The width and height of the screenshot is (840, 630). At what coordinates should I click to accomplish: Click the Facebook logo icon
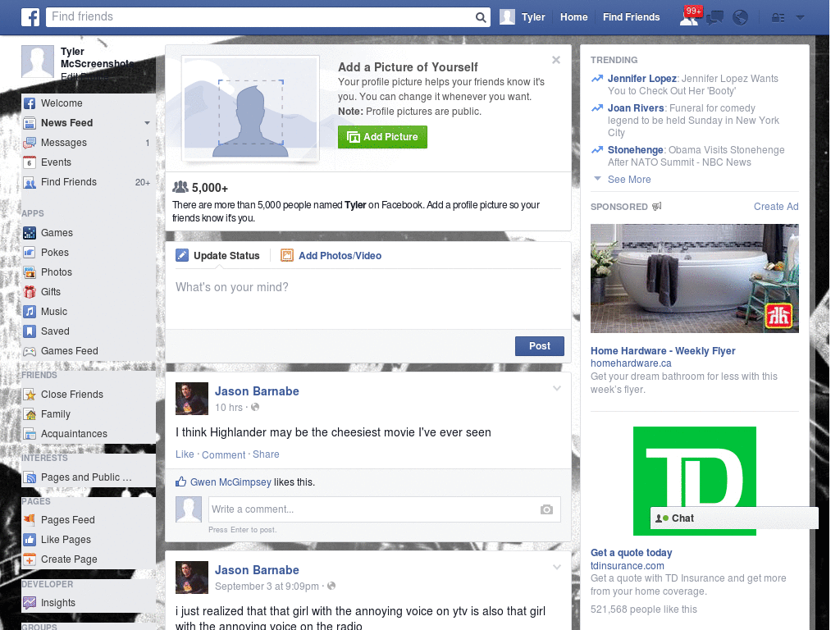click(x=30, y=17)
